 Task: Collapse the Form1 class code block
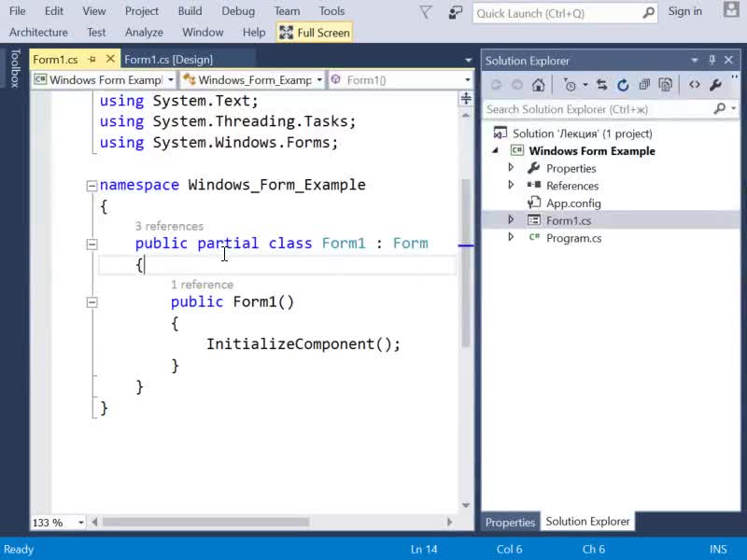click(x=92, y=245)
